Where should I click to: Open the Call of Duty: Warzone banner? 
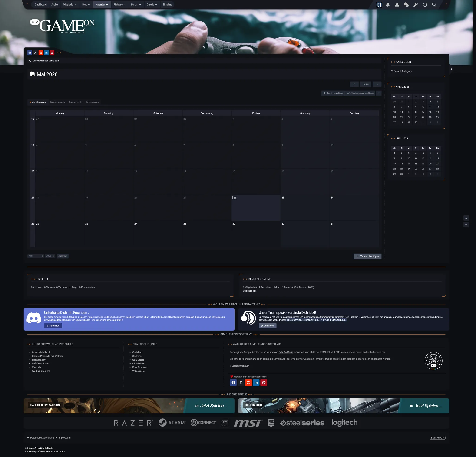pos(129,406)
